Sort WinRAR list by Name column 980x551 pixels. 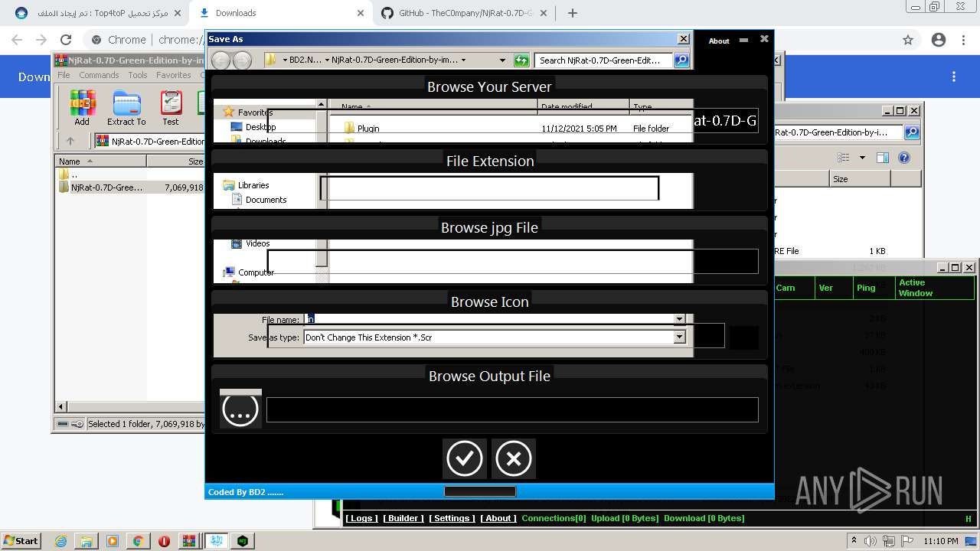point(101,161)
